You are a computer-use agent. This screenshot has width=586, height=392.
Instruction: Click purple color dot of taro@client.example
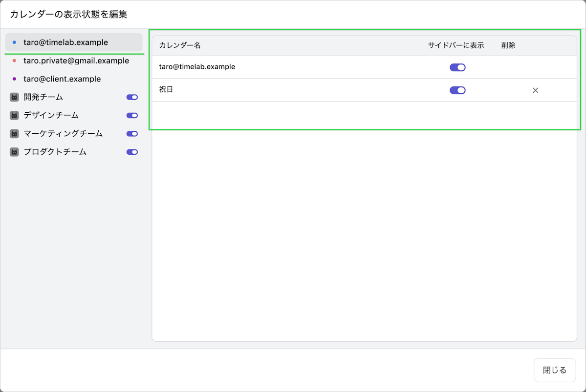tap(14, 79)
